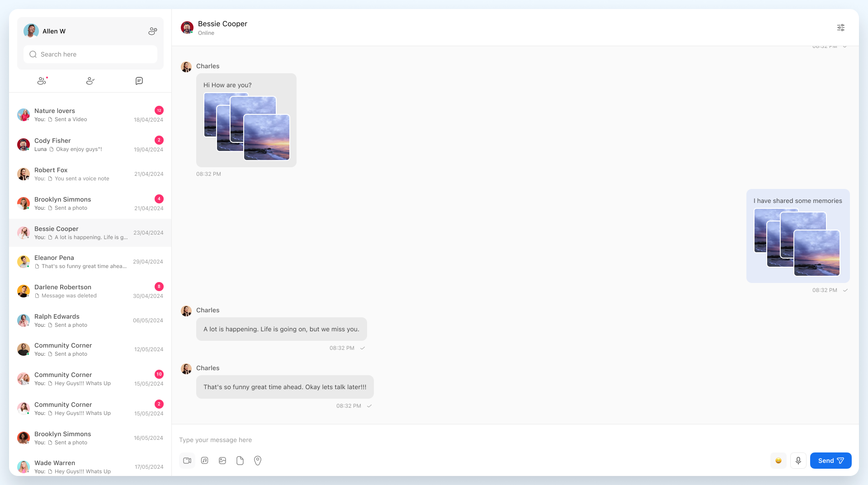Attach an audio file to the message
Image resolution: width=868 pixels, height=485 pixels.
pyautogui.click(x=204, y=461)
